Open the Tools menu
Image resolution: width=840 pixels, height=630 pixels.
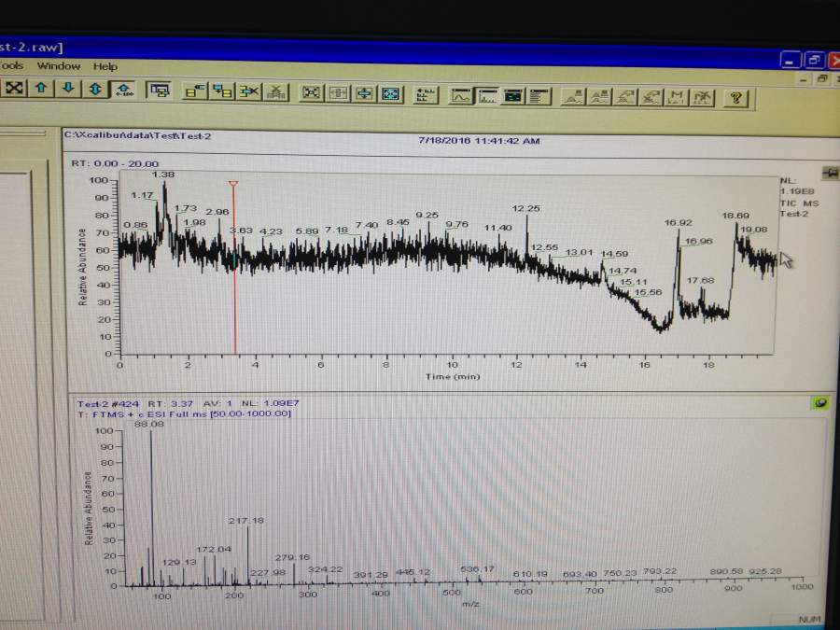[x=12, y=65]
